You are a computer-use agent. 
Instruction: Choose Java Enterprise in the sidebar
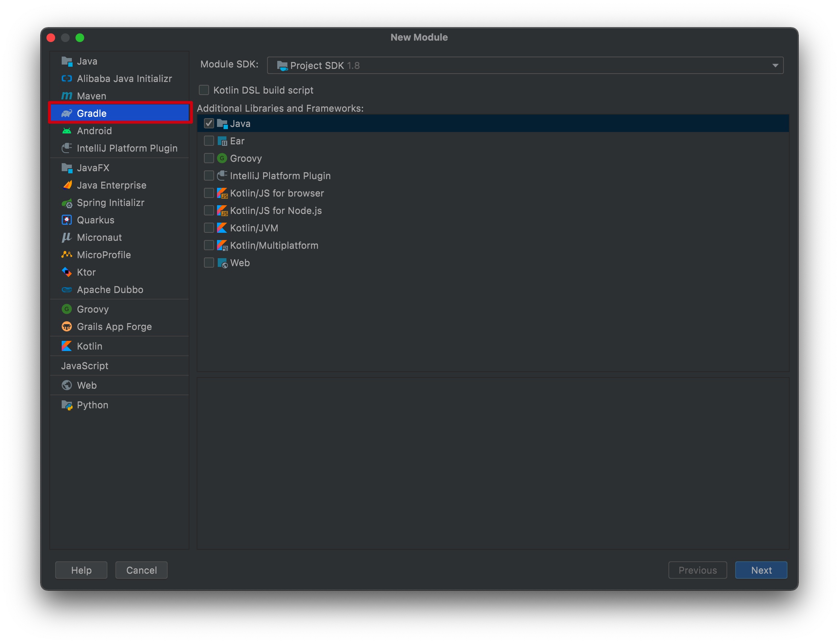[111, 185]
